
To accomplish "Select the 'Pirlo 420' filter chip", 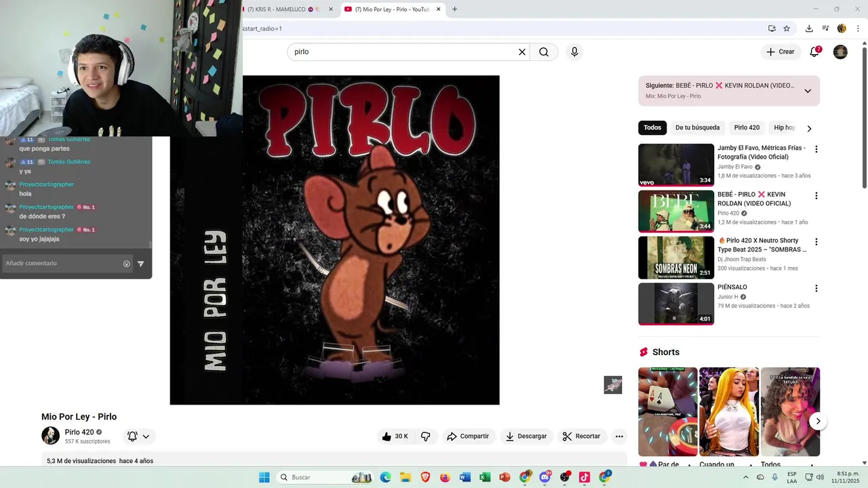I will [747, 127].
